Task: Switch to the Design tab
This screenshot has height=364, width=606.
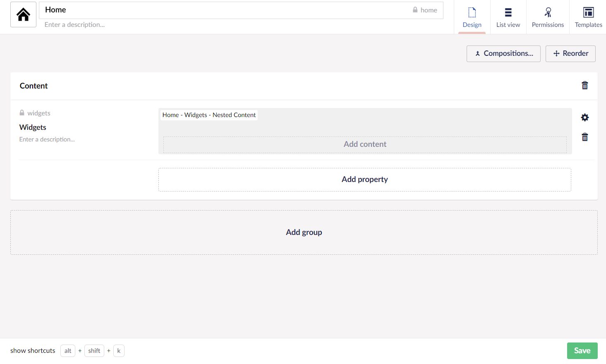Action: (472, 17)
